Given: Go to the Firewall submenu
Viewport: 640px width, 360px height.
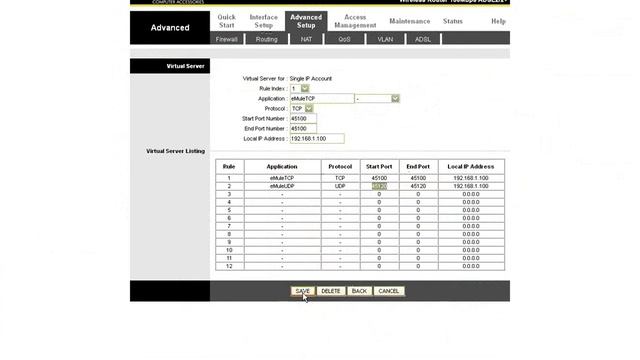Looking at the screenshot, I should coord(227,39).
